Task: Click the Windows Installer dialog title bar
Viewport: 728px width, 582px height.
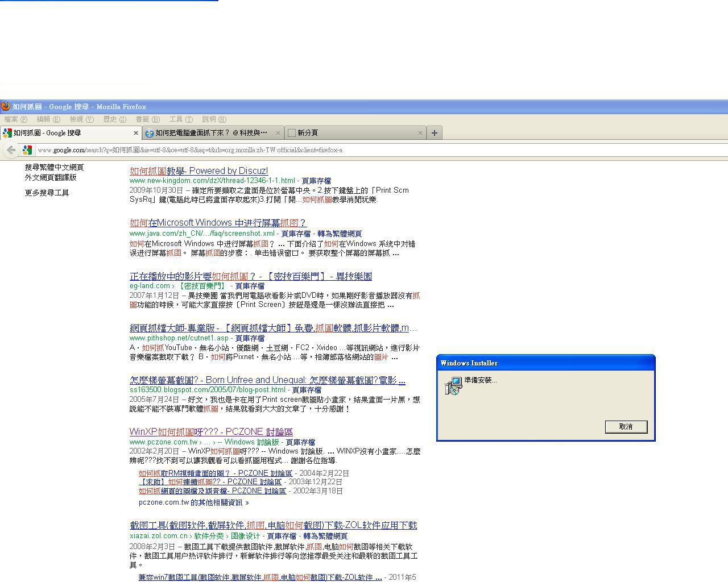Action: 546,363
